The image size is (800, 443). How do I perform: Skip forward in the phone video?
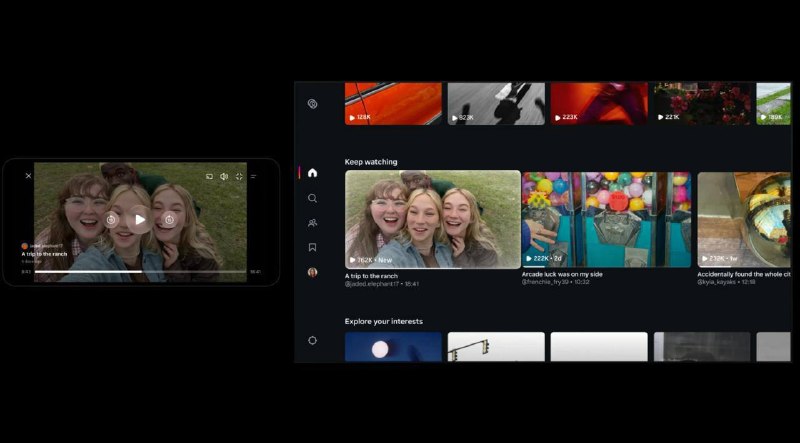(169, 220)
